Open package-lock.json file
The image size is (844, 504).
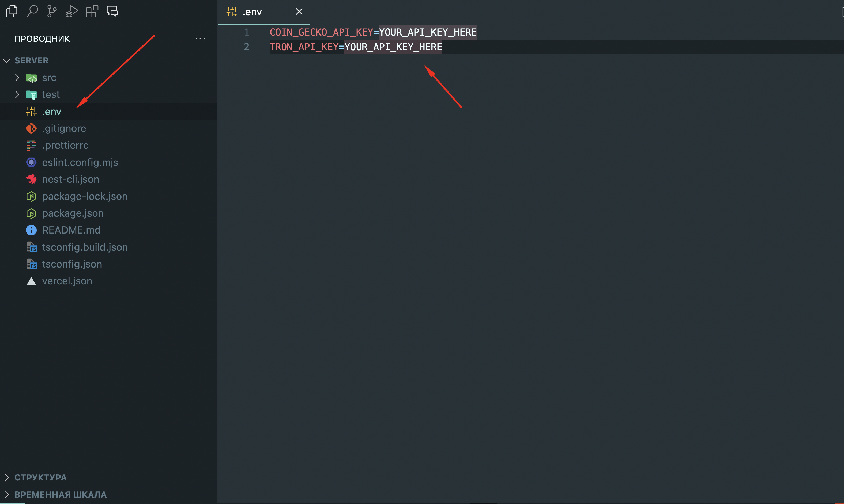point(108,196)
